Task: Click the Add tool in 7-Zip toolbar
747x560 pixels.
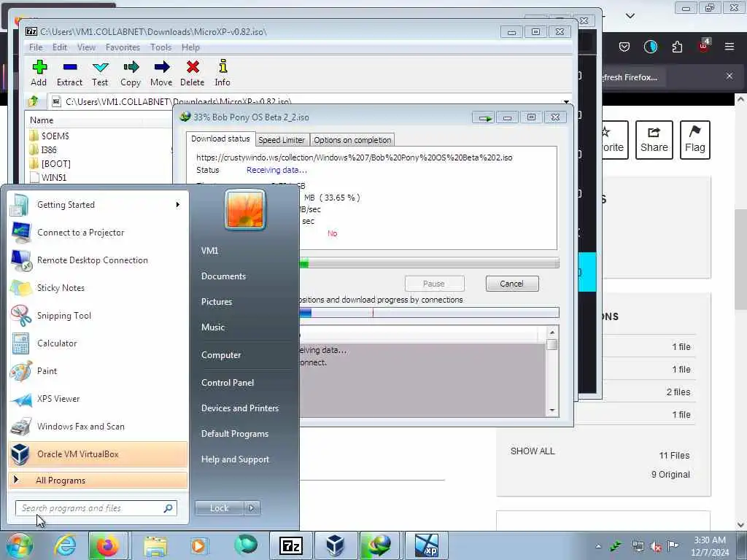Action: pos(39,73)
